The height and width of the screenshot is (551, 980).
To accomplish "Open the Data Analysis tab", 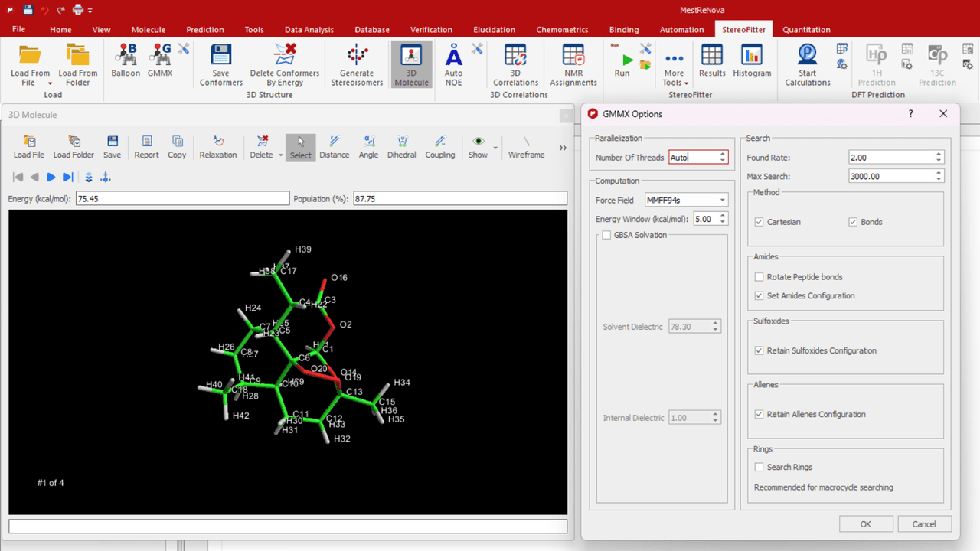I will pos(309,30).
